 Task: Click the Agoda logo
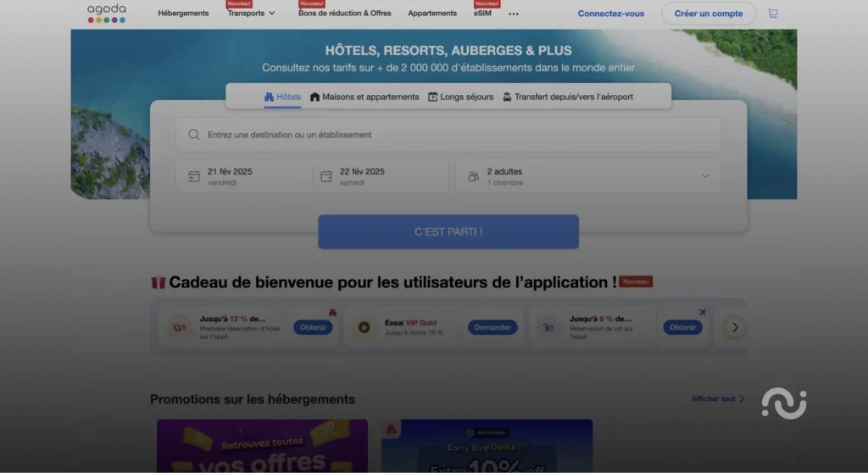coord(107,14)
